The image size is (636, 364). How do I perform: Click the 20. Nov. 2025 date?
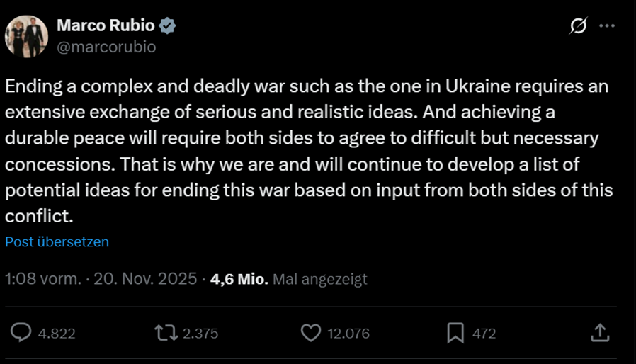coord(141,279)
